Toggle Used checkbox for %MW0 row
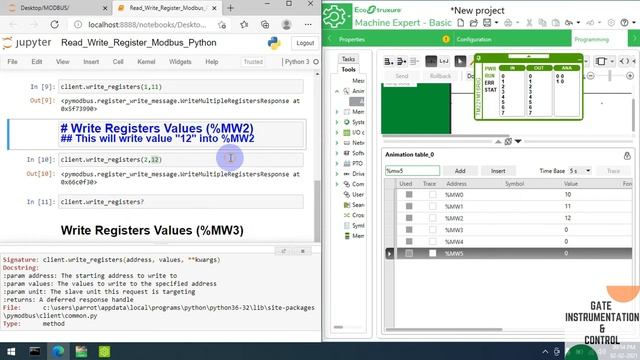 [409, 195]
